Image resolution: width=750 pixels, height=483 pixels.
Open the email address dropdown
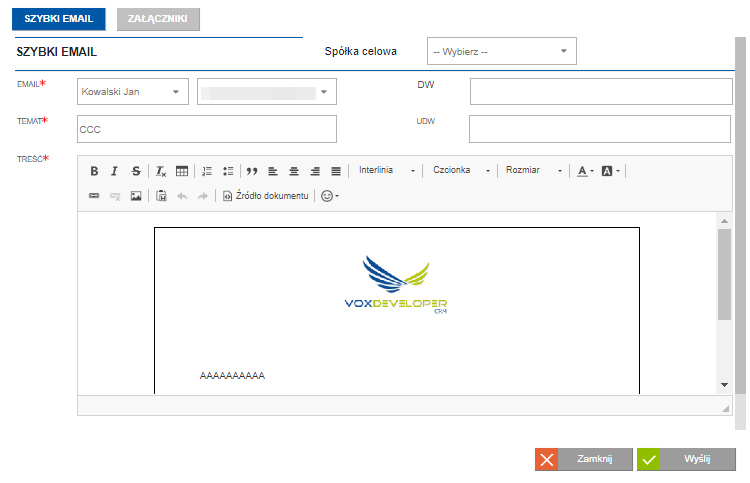click(267, 91)
